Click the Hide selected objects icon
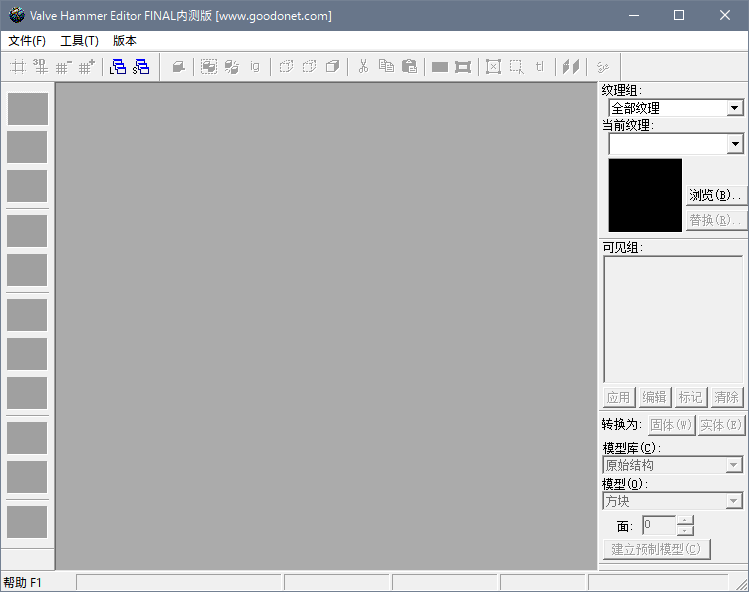This screenshot has height=592, width=749. (x=286, y=66)
